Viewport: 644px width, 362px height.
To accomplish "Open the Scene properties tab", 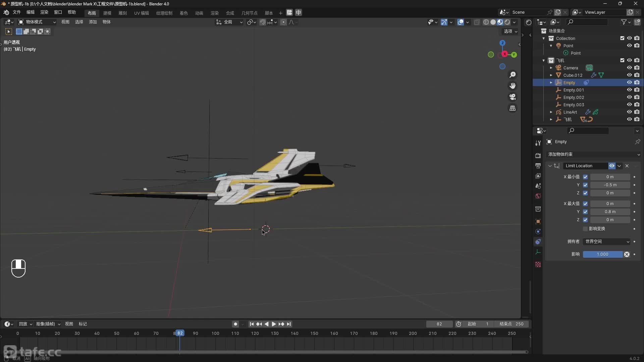I will click(538, 186).
